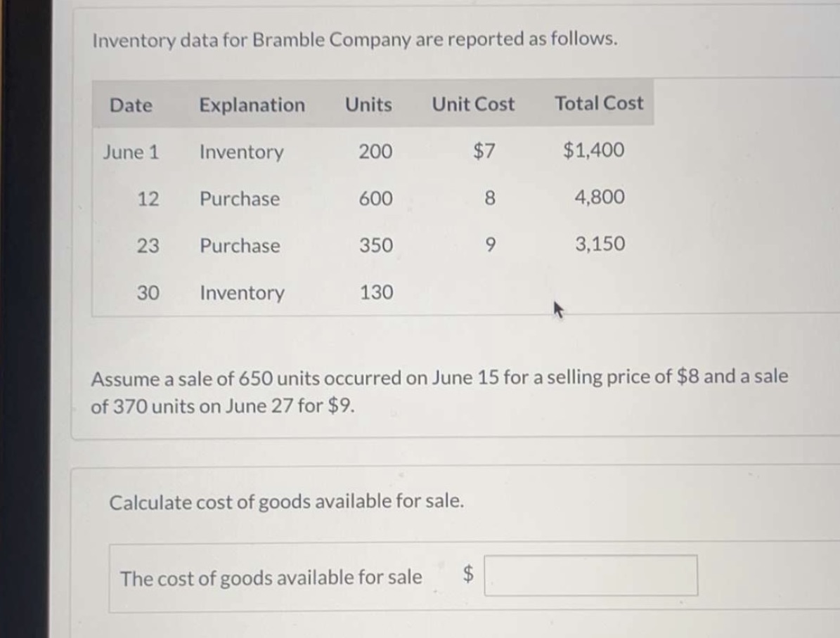Image resolution: width=840 pixels, height=638 pixels.
Task: Select the Total Cost column header
Action: [599, 103]
